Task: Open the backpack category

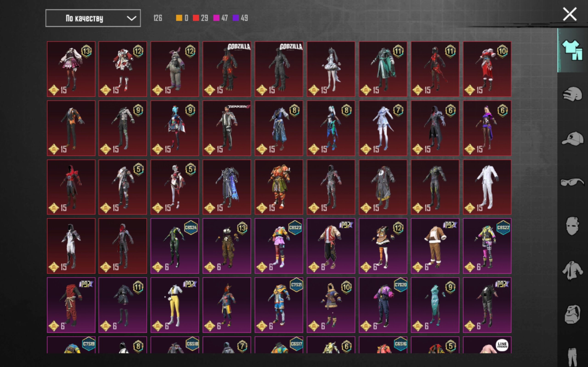Action: (x=572, y=314)
